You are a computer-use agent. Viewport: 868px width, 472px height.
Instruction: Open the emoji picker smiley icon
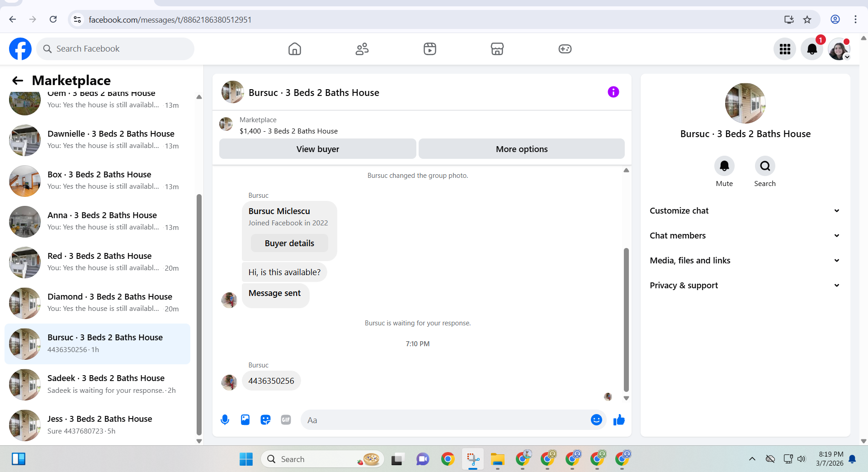596,420
